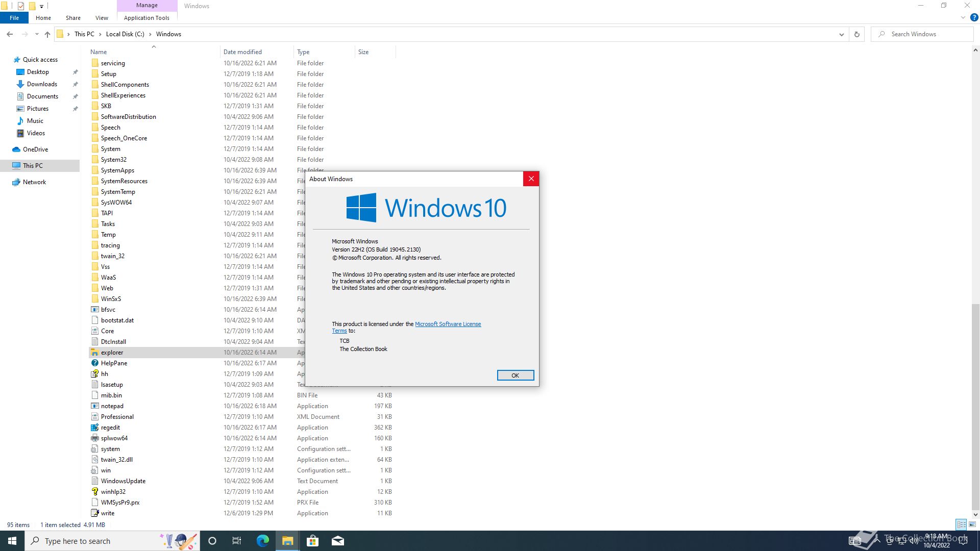The width and height of the screenshot is (980, 551).
Task: Expand the Recent locations dropdown arrow
Action: click(x=37, y=34)
